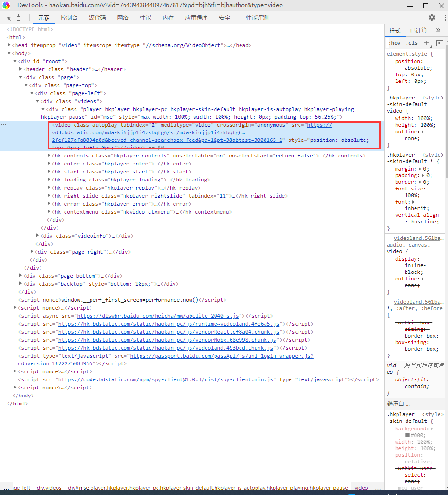This screenshot has height=495, width=448.
Task: Expand the margin shorthand triangle
Action: coord(420,169)
